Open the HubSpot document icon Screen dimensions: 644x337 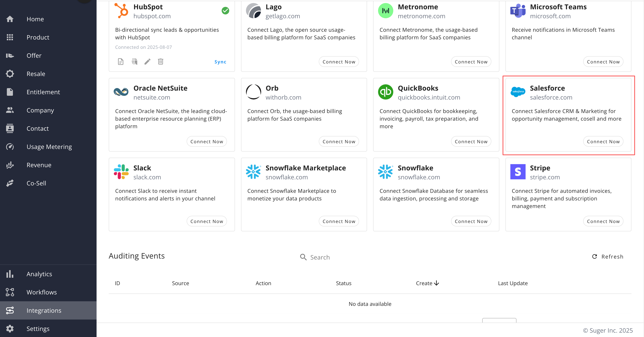click(121, 62)
